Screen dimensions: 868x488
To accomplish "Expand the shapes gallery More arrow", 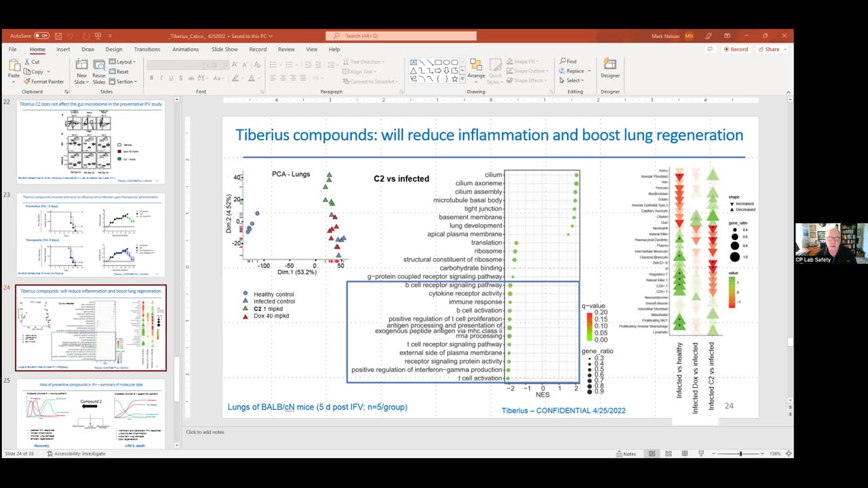I will coord(463,79).
